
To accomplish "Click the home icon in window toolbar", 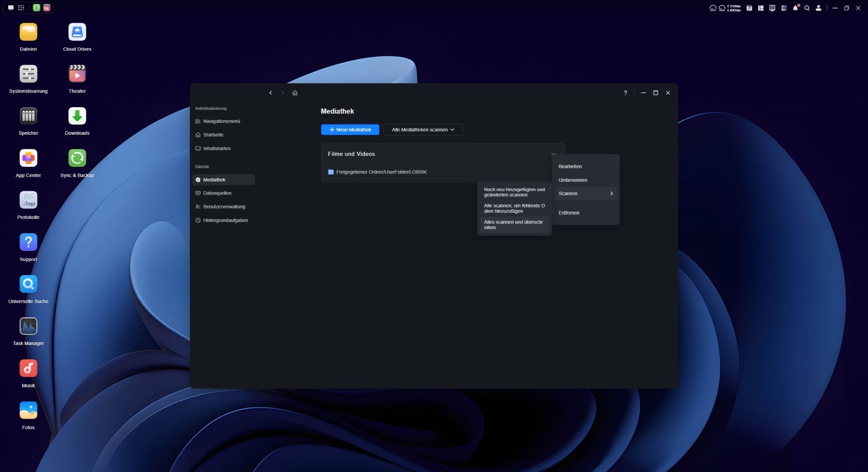I will click(x=295, y=93).
